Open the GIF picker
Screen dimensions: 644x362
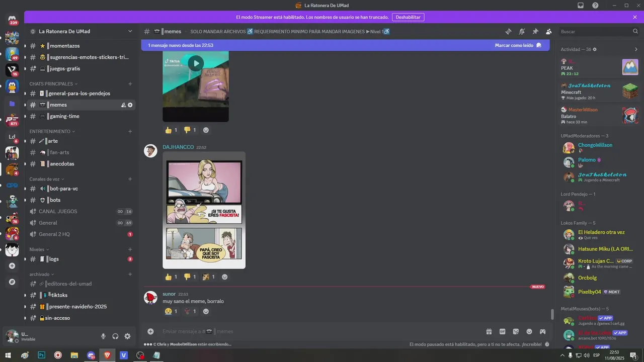pyautogui.click(x=502, y=331)
